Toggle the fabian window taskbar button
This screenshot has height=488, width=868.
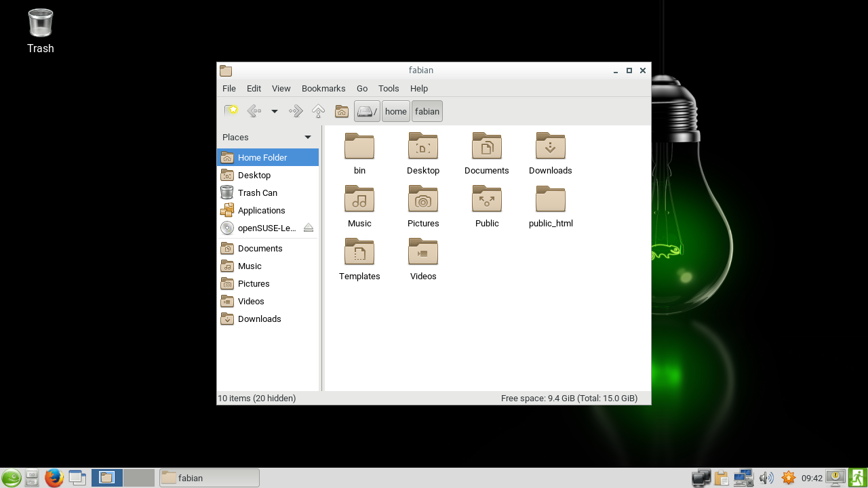tap(209, 478)
